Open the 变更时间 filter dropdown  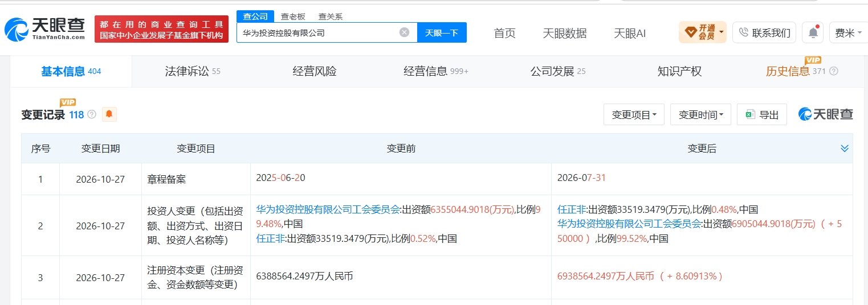[700, 114]
